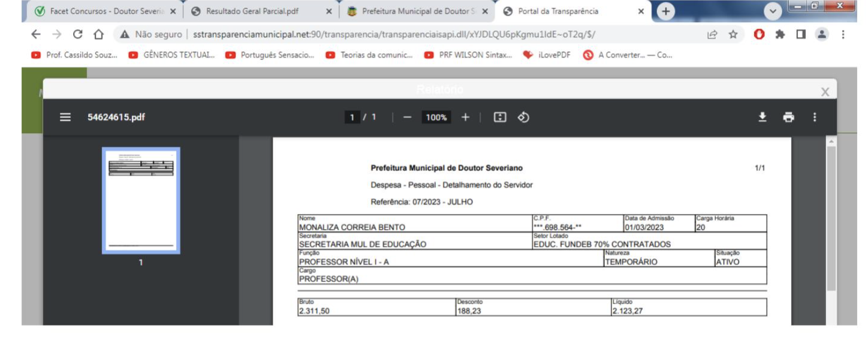This screenshot has width=868, height=349.
Task: Open a new browser tab
Action: tap(665, 11)
